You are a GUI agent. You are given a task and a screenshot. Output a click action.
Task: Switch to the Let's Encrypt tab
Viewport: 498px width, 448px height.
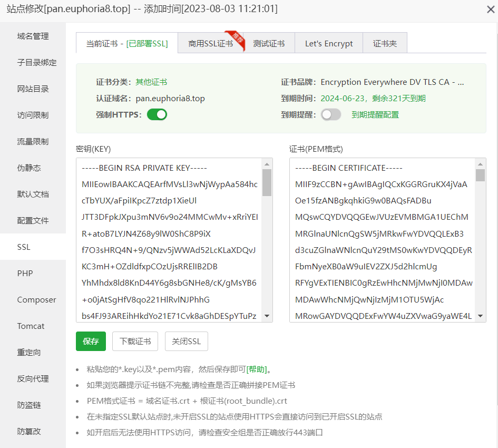(x=329, y=43)
